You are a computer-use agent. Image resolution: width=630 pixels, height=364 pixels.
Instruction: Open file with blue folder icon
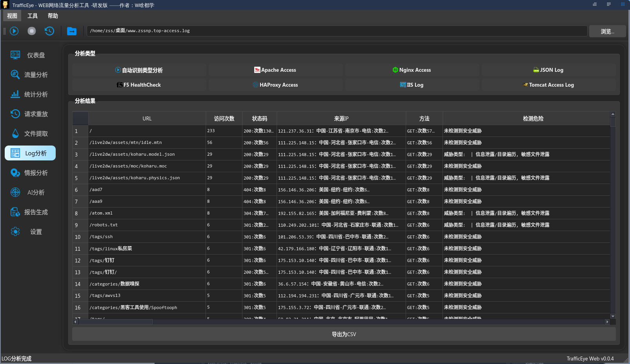point(72,31)
